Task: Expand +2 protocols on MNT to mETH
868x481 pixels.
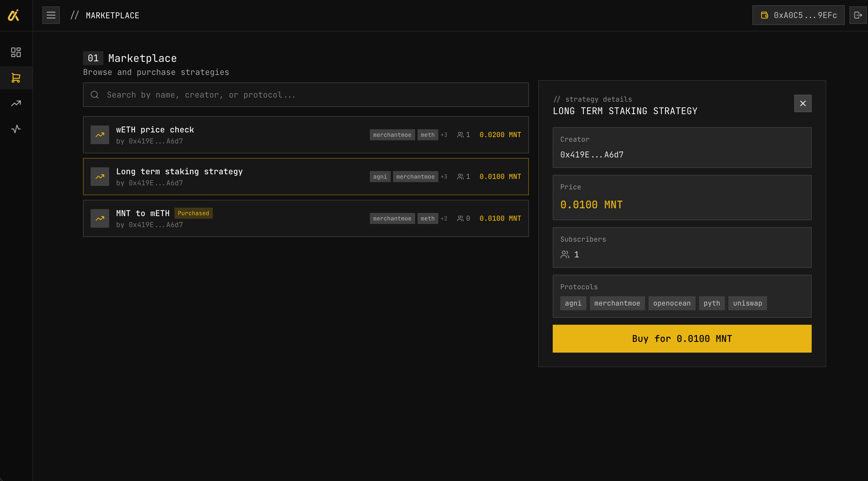Action: click(444, 218)
